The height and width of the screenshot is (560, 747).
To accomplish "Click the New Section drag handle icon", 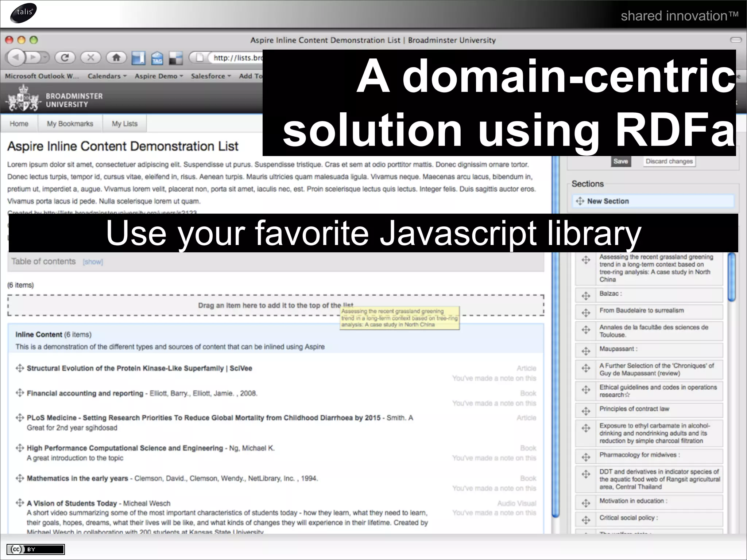I will click(580, 201).
